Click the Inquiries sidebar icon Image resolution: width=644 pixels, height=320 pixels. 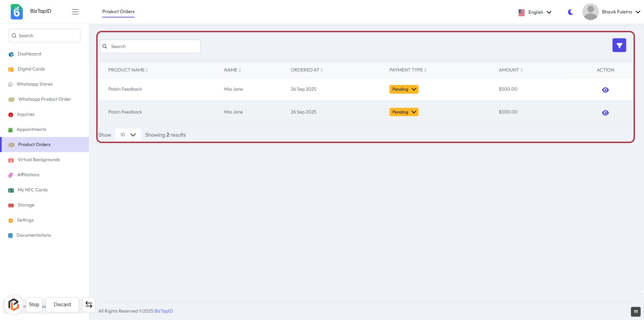pyautogui.click(x=11, y=115)
